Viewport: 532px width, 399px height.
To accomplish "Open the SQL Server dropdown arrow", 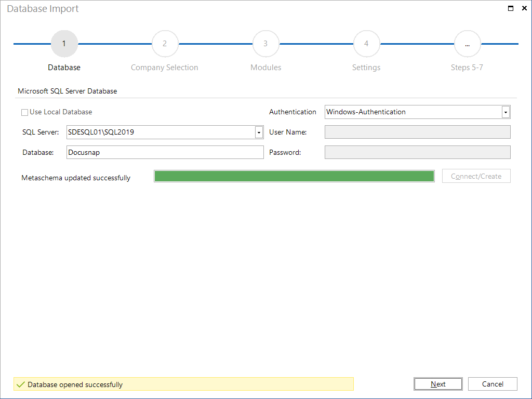I will click(259, 132).
